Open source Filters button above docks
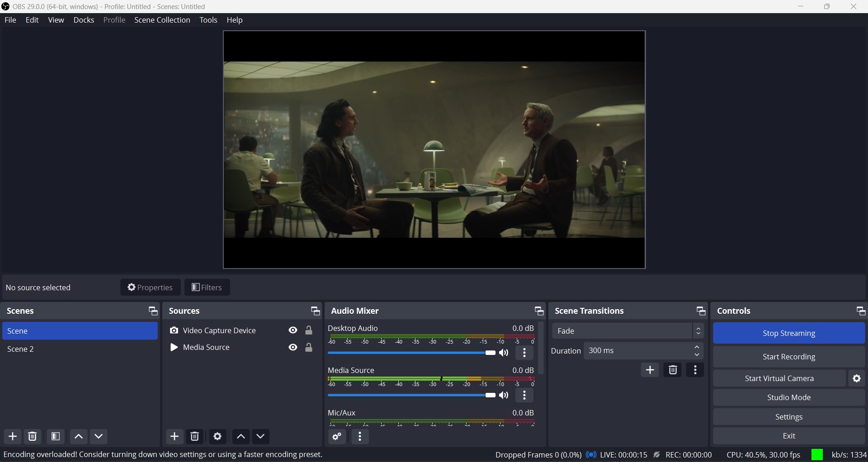This screenshot has height=462, width=868. coord(207,288)
